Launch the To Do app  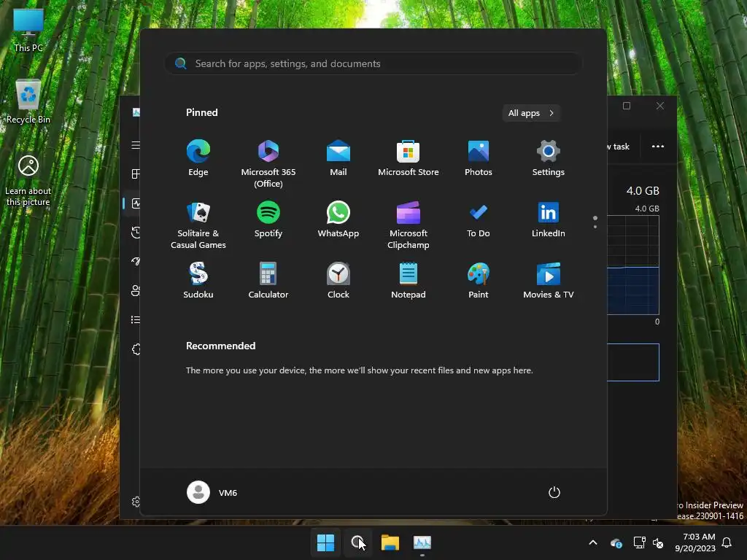[x=479, y=219]
